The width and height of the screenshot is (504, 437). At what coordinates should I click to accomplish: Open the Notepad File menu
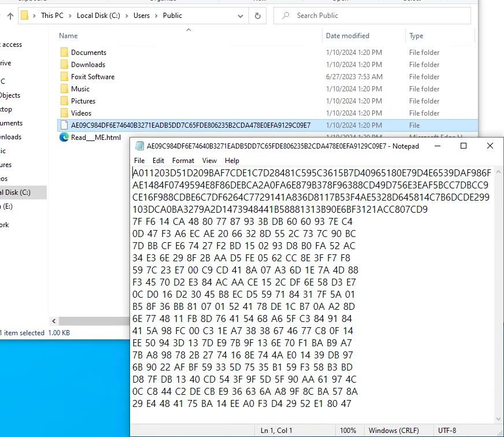tap(139, 161)
